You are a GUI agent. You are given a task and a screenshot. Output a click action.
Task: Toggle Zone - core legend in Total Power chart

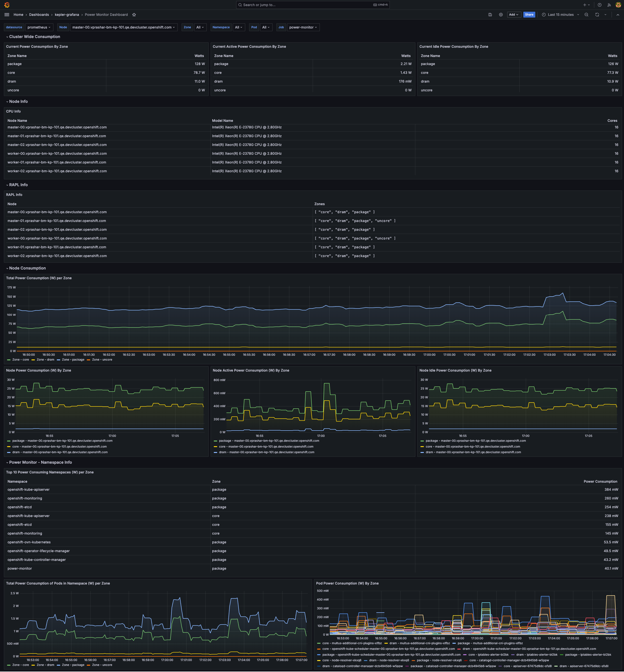tap(21, 360)
